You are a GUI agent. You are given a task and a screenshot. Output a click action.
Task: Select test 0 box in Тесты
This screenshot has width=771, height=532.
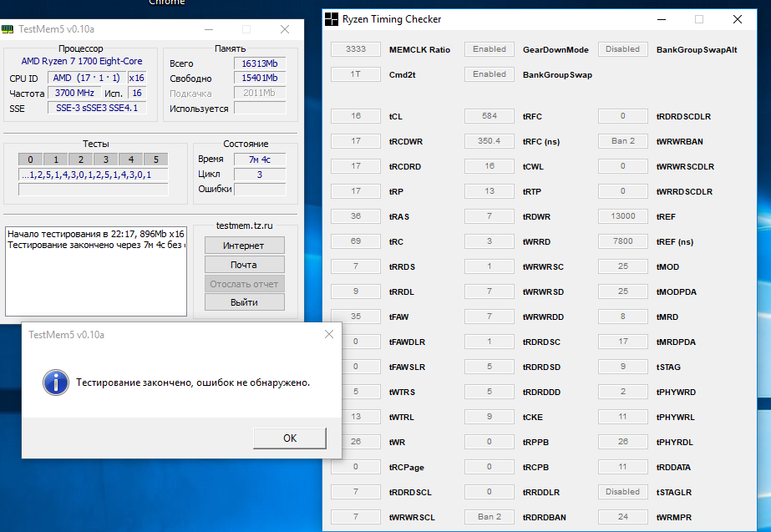30,160
